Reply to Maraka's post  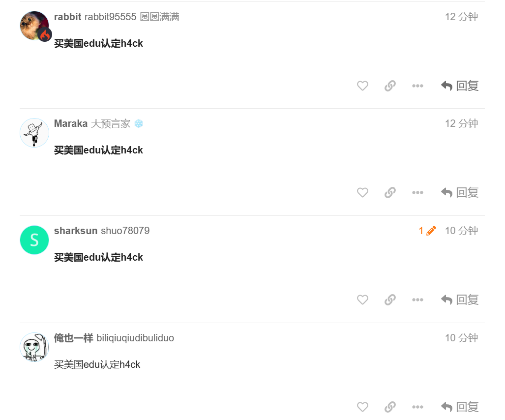coord(460,193)
